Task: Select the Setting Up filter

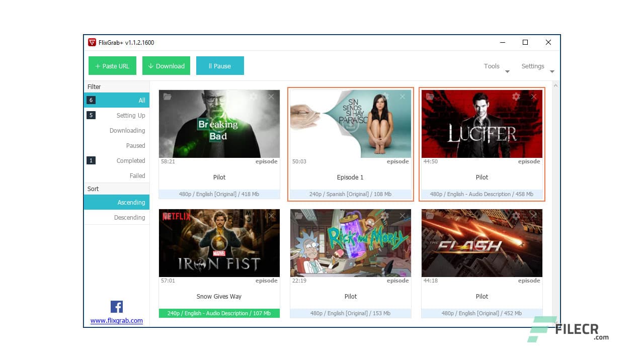Action: [x=131, y=115]
